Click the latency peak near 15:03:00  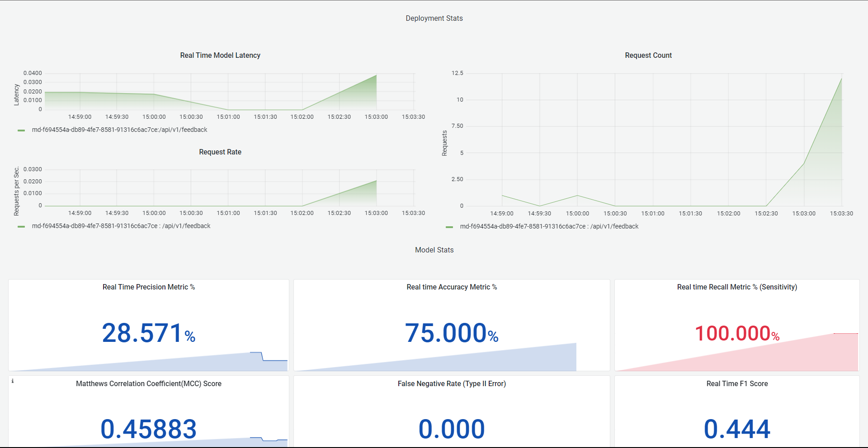click(376, 75)
